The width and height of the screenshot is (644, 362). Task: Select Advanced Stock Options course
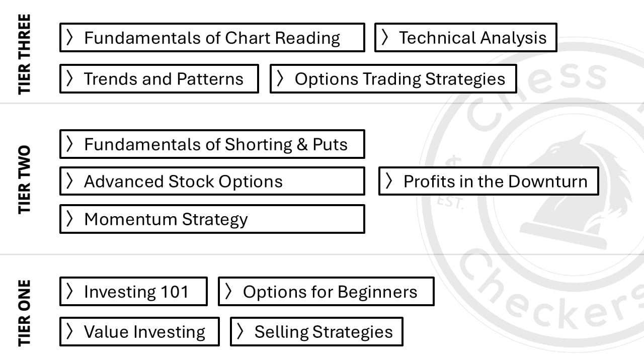(212, 181)
